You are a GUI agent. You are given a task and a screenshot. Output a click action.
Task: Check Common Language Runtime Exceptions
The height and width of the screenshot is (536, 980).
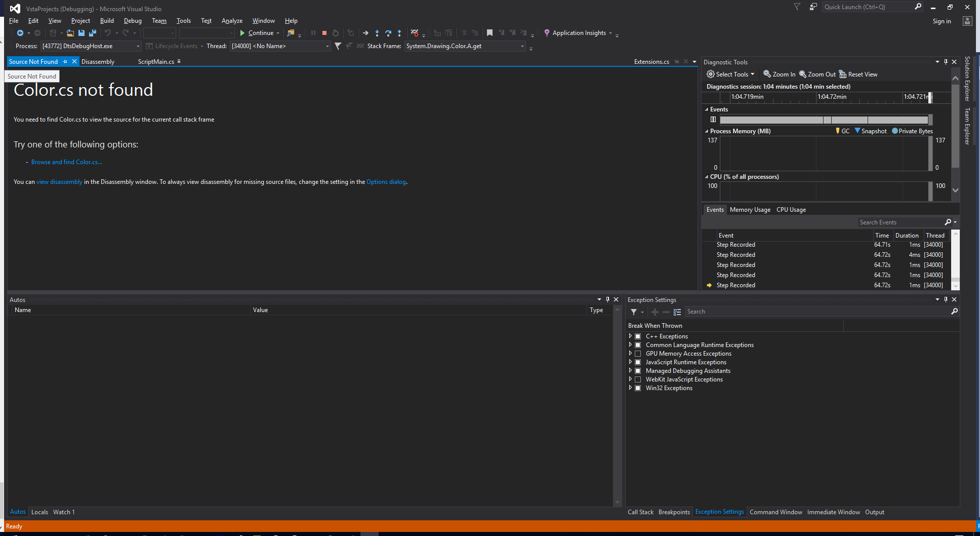[637, 344]
